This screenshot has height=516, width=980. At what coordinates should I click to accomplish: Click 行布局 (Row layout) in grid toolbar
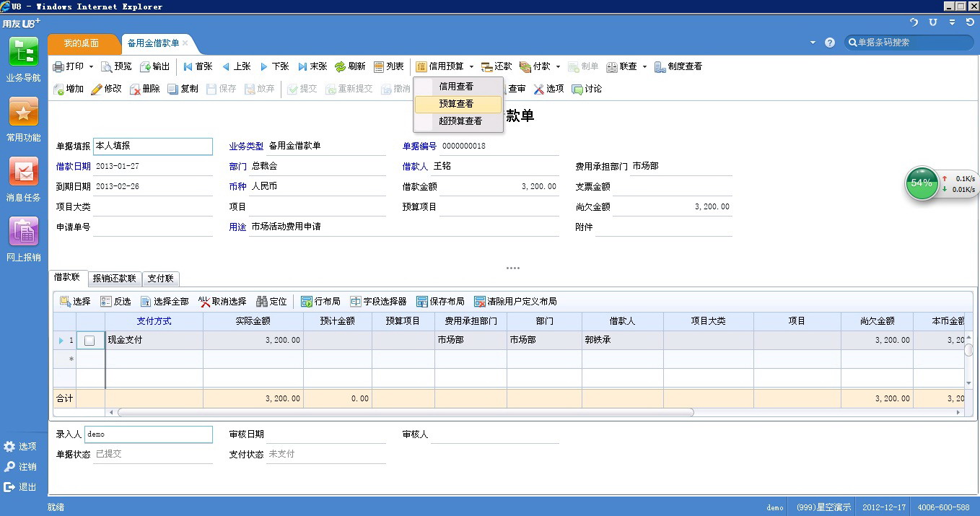click(320, 302)
